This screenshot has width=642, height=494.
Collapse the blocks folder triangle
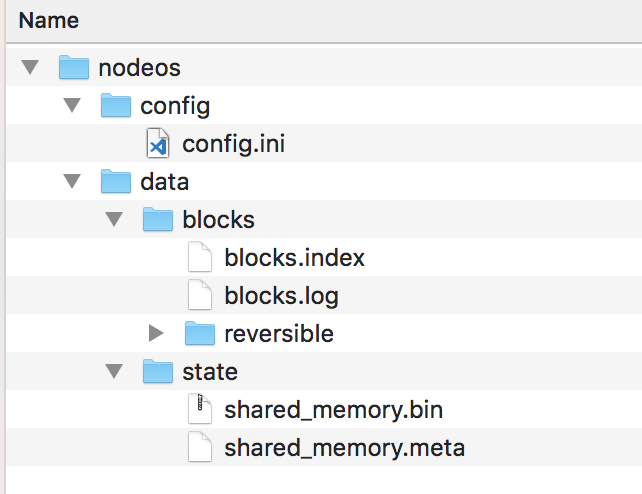coord(114,220)
